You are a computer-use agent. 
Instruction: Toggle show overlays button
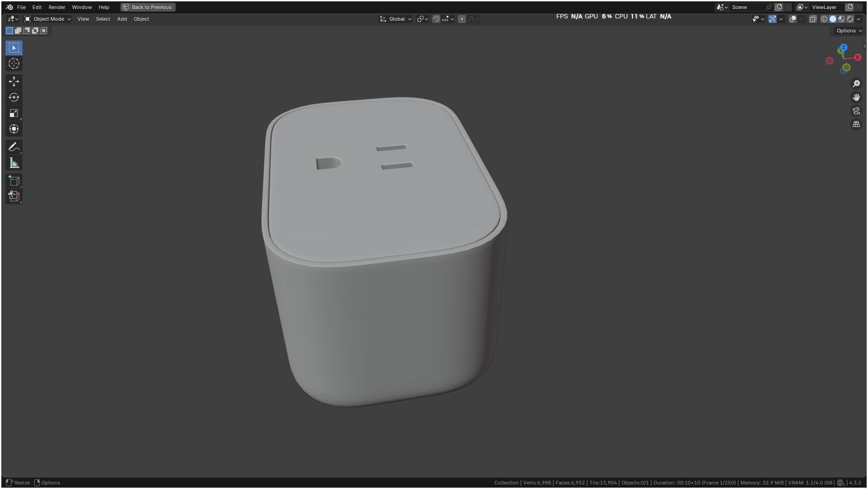(x=793, y=19)
